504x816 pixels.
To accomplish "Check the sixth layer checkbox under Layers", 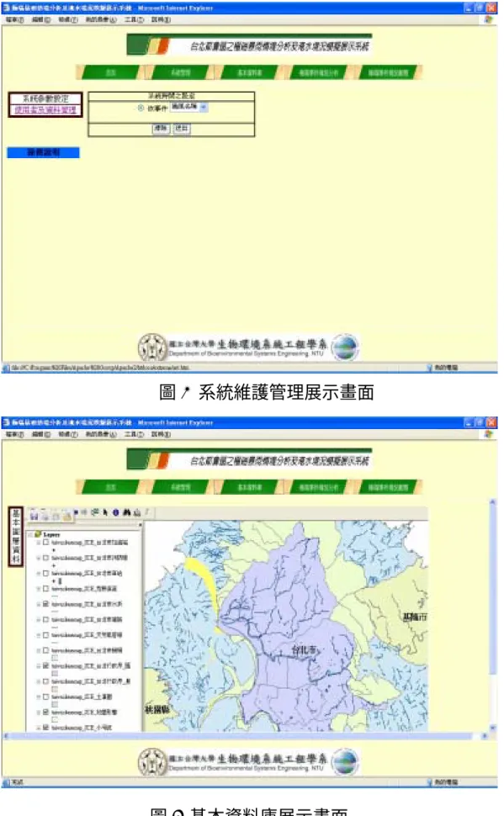I will [45, 619].
